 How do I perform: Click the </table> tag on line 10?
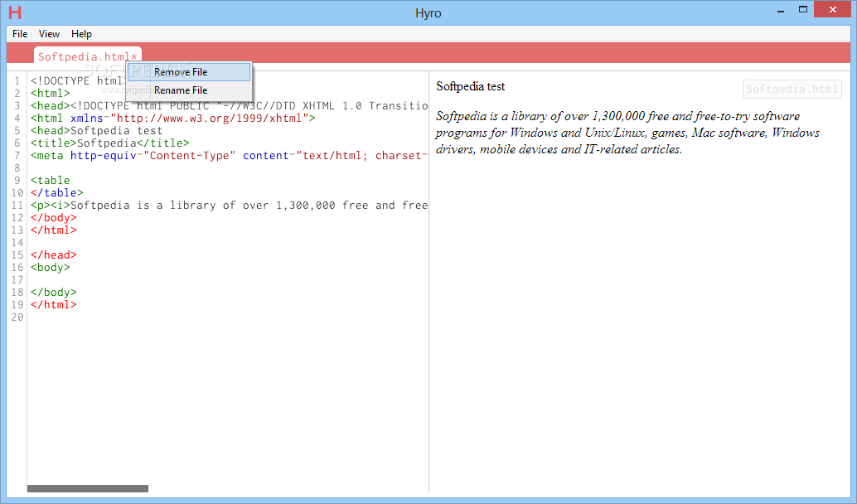coord(57,193)
